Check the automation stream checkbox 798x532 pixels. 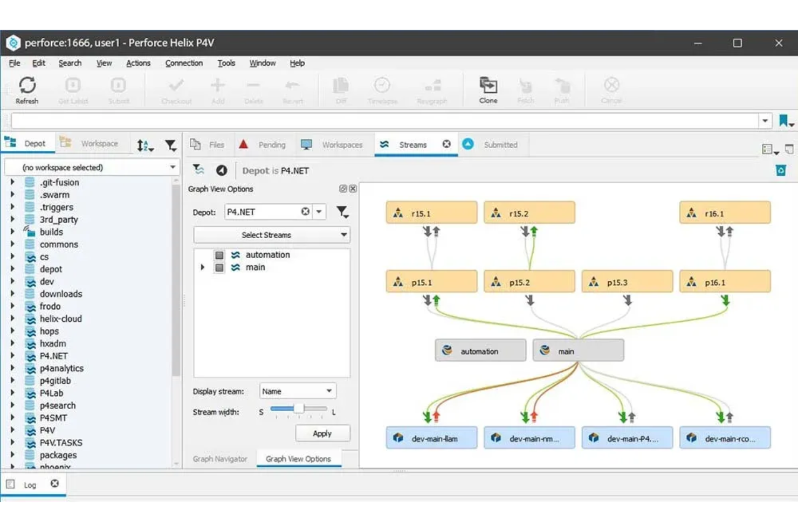point(219,255)
